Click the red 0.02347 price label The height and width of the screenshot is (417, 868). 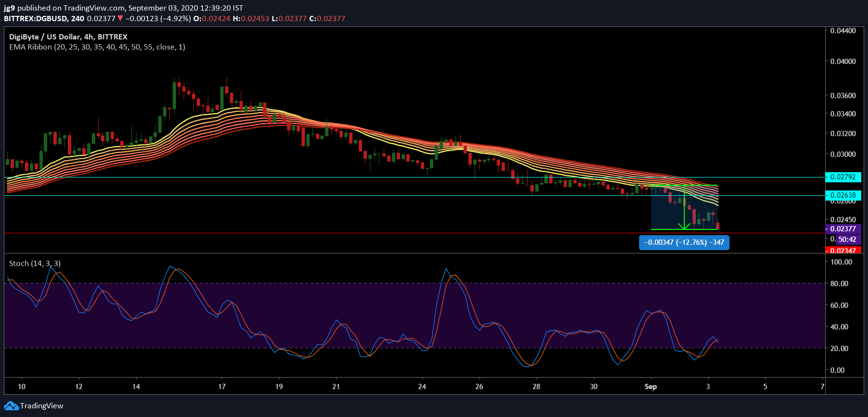click(x=843, y=251)
